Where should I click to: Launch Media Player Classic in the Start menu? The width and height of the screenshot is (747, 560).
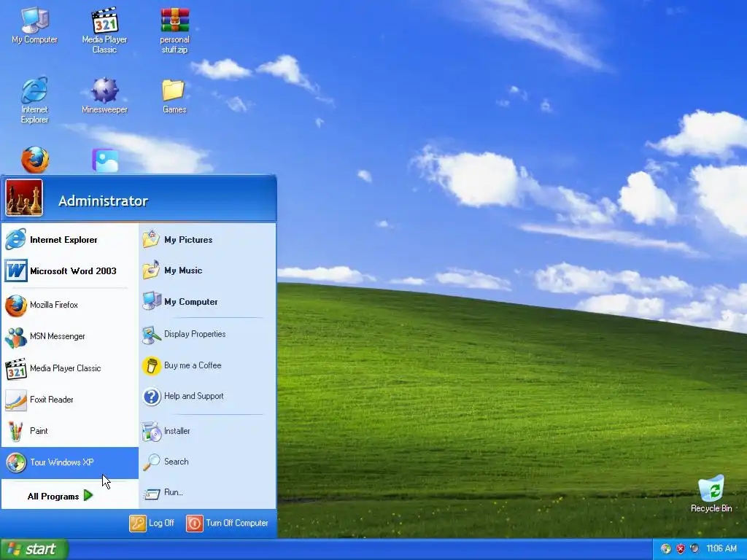[69, 368]
